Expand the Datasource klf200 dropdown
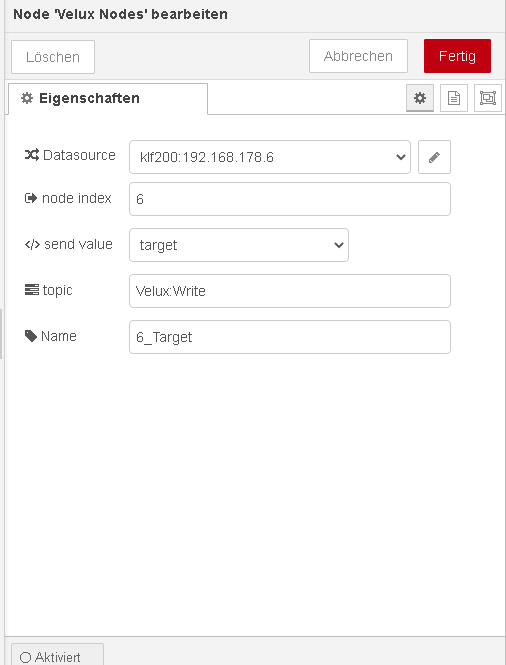The height and width of the screenshot is (665, 506). (x=270, y=157)
